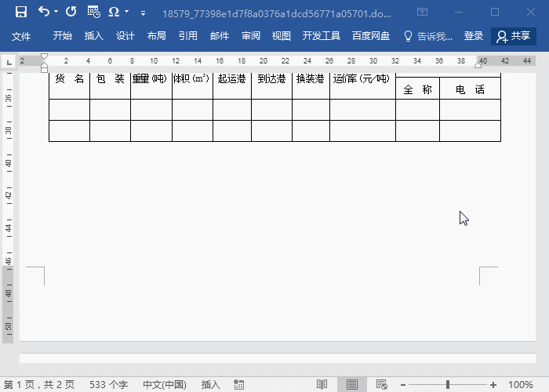
Task: Zoom out with the minus button
Action: [403, 385]
